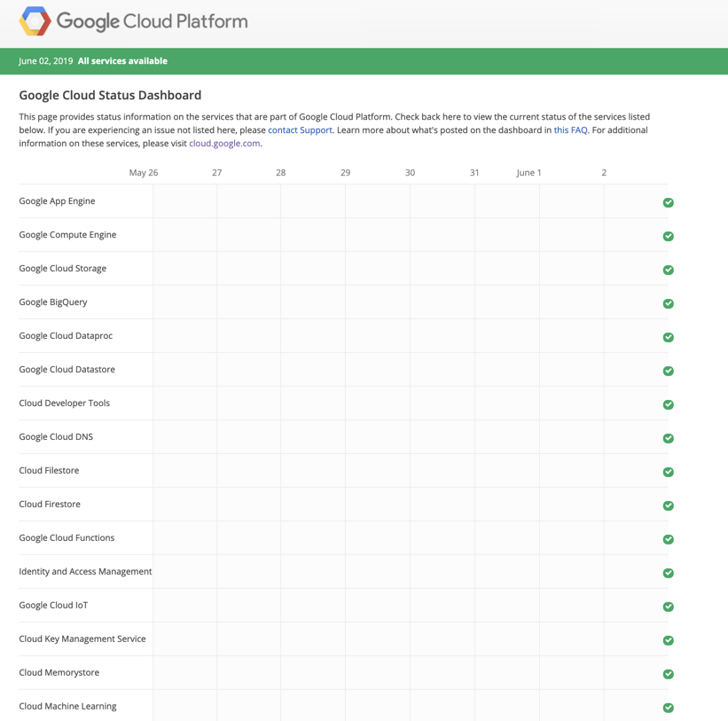Click the checkmark for Cloud Key Management Service
This screenshot has width=728, height=721.
pyautogui.click(x=668, y=640)
